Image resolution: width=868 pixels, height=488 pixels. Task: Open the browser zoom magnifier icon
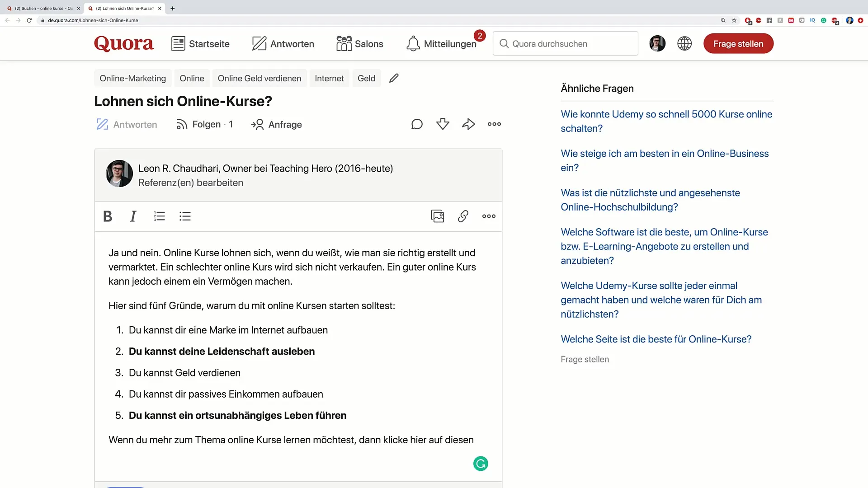[723, 20]
